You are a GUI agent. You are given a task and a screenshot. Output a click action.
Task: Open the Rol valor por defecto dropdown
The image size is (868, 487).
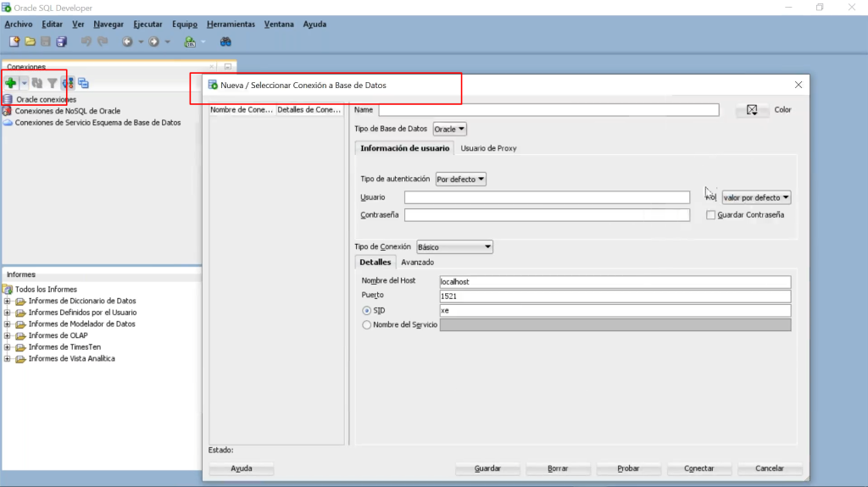[756, 197]
